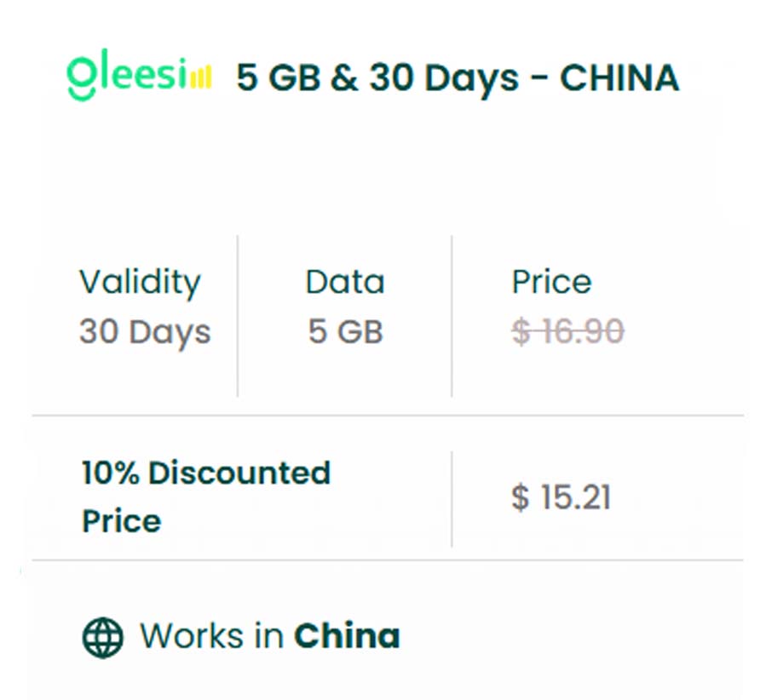Click the crossed-out $ 16.90 price
The image size is (760, 700).
coord(567,331)
